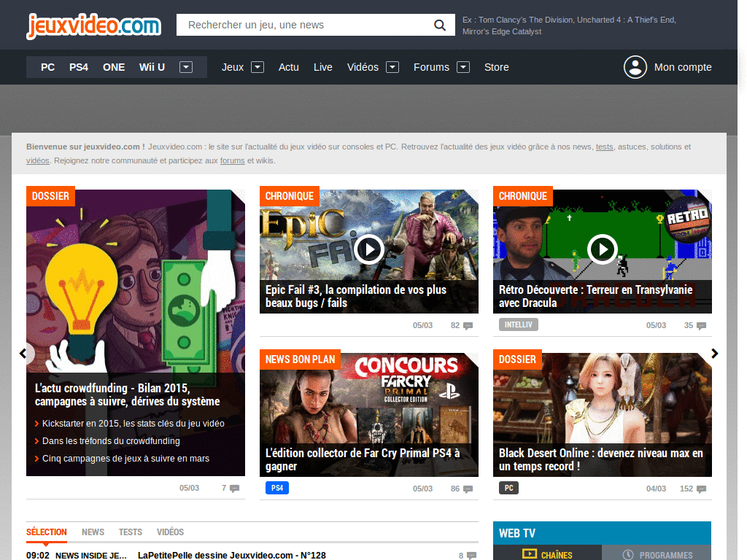
Task: Click the NEWS INSIDE JE... category label
Action: pyautogui.click(x=91, y=555)
